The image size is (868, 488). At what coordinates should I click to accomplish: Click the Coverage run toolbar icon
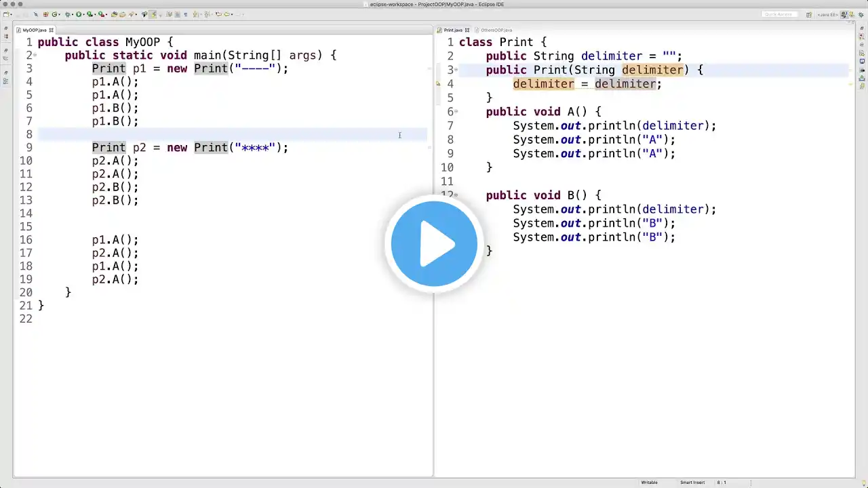(90, 14)
